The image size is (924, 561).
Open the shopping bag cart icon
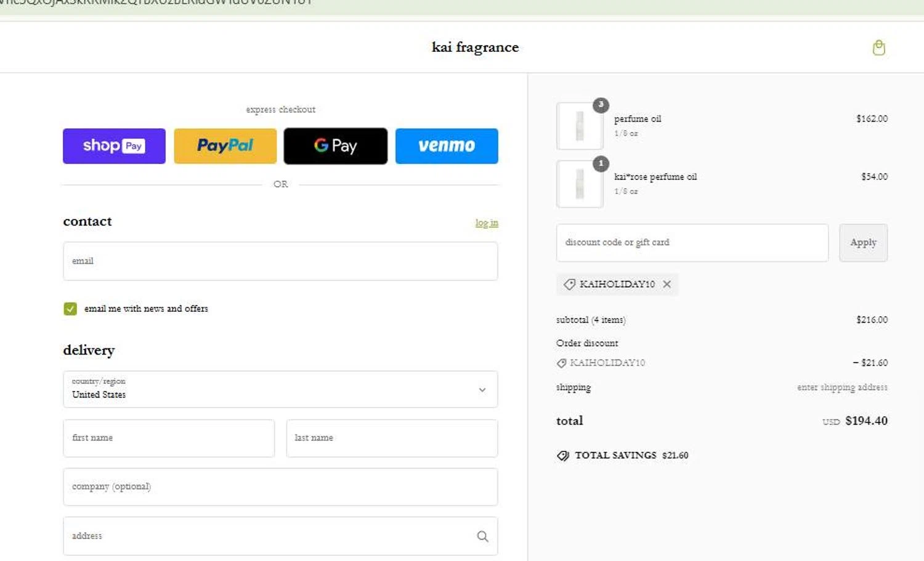coord(878,47)
